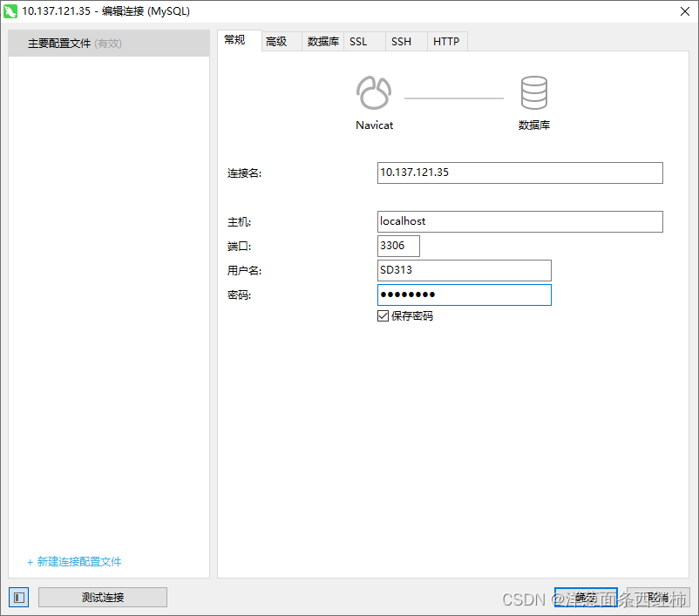Open the HTTP tab
The height and width of the screenshot is (616, 699).
pos(447,42)
